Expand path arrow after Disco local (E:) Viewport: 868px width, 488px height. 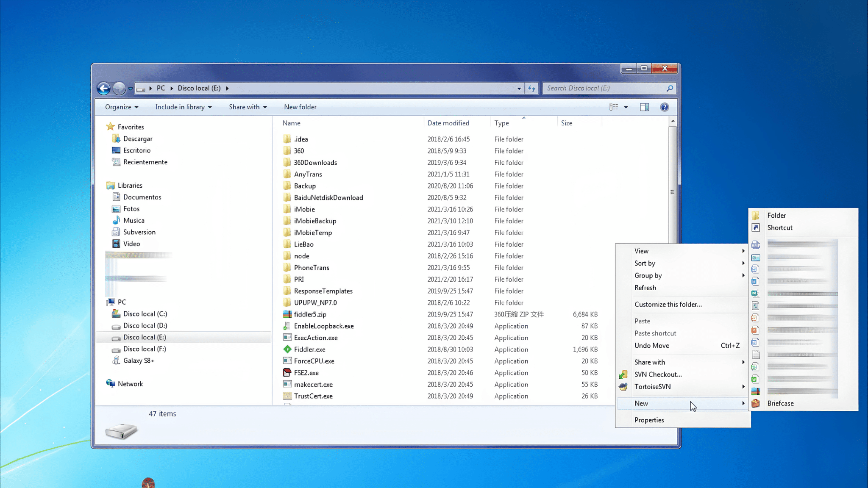[x=227, y=88]
